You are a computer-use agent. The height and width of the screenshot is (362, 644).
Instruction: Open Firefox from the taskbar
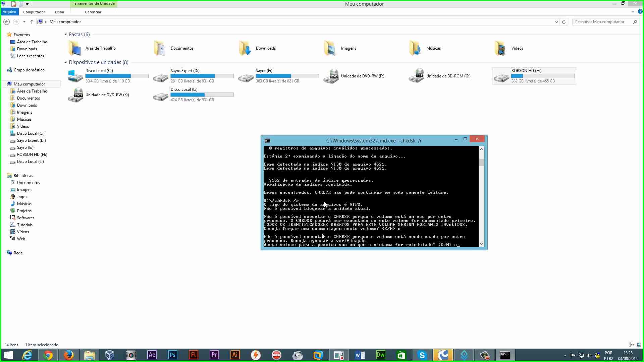point(69,355)
